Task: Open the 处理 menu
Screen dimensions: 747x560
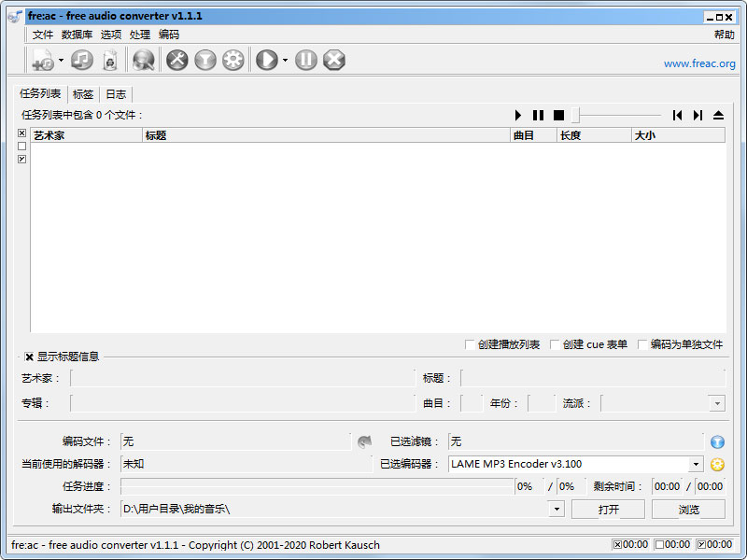Action: click(x=139, y=35)
